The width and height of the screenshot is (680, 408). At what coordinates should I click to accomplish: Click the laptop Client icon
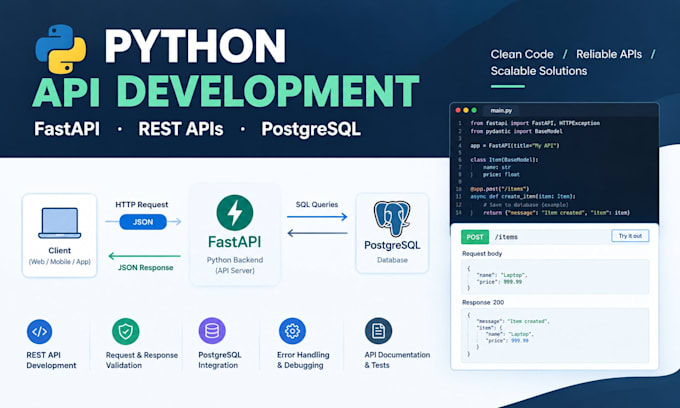click(59, 223)
